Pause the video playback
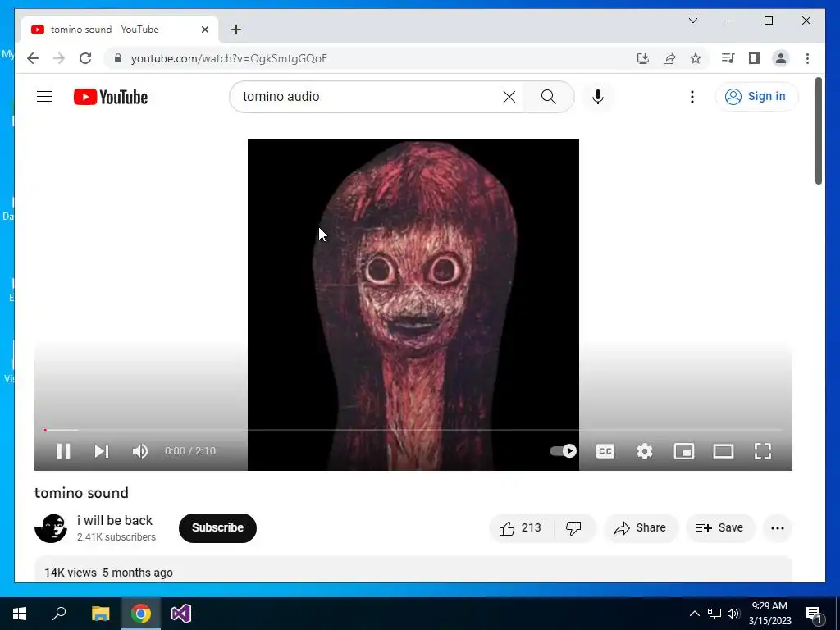The height and width of the screenshot is (630, 840). (x=63, y=451)
